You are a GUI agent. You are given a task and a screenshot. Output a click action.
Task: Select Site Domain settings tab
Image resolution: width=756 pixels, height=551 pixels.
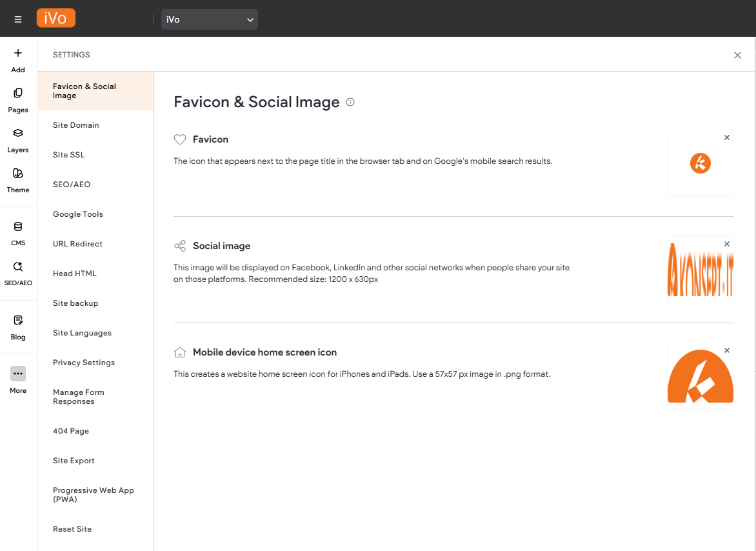[76, 125]
